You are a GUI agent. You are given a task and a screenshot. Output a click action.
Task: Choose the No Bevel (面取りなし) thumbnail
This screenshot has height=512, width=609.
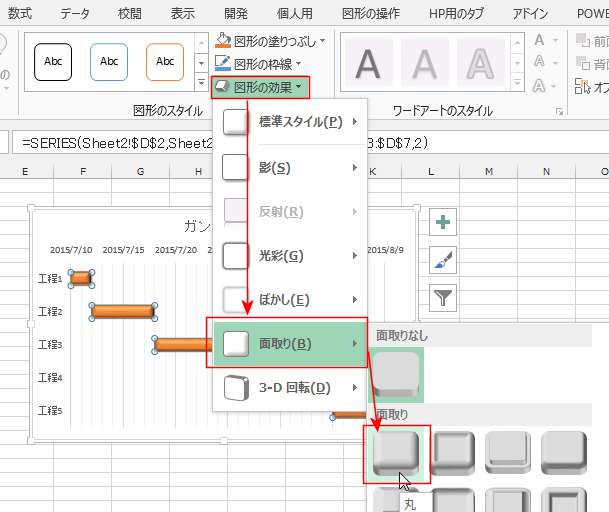[x=397, y=375]
